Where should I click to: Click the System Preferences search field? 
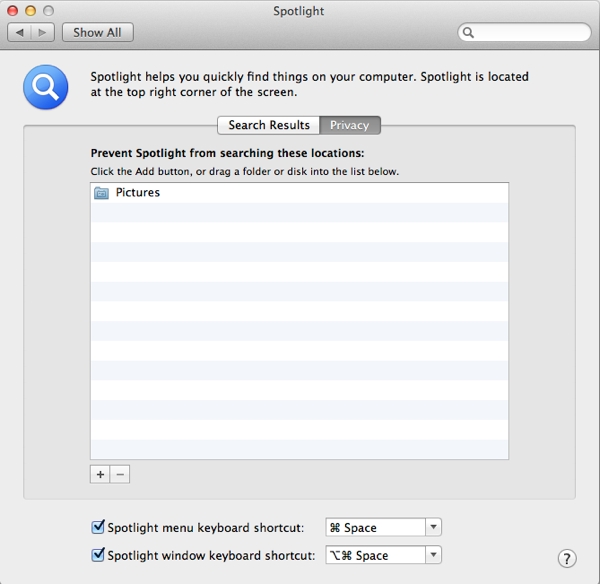(524, 33)
